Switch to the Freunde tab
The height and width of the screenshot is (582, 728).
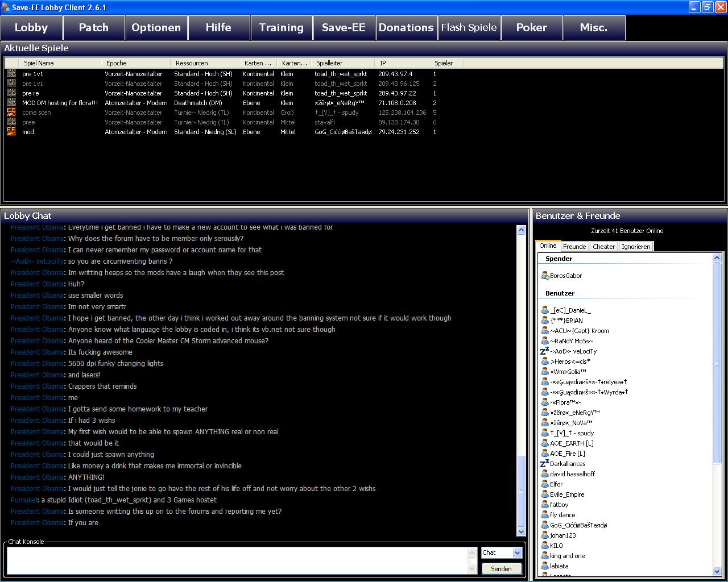point(574,247)
